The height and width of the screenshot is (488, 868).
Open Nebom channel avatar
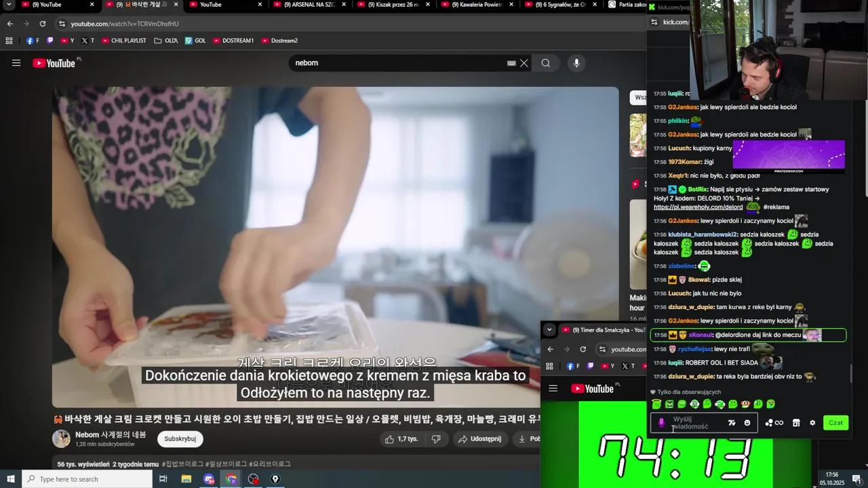tap(61, 439)
